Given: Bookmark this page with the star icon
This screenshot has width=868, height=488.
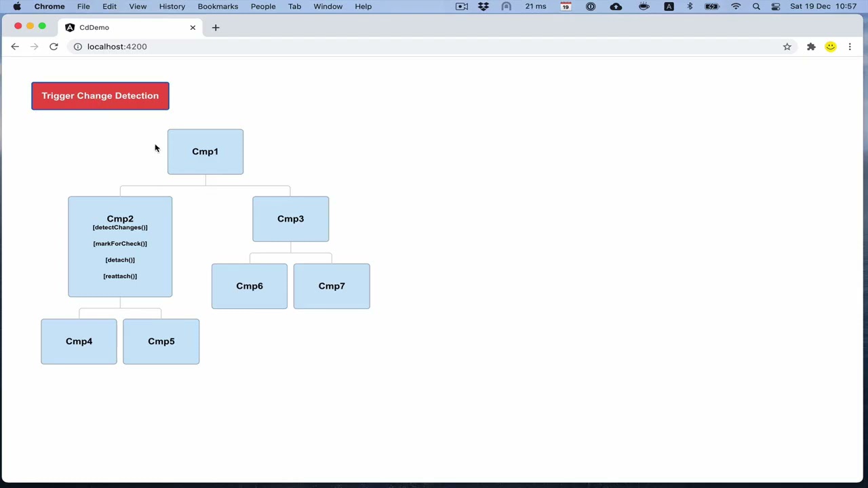Looking at the screenshot, I should click(x=787, y=47).
